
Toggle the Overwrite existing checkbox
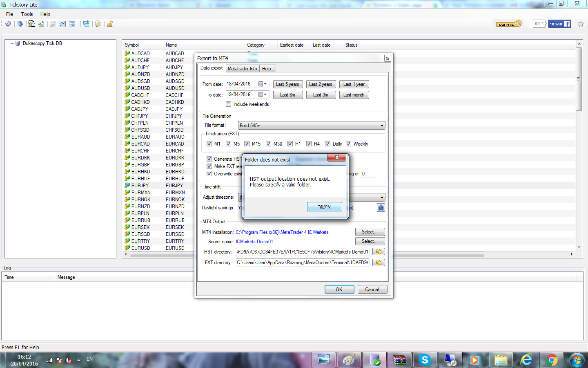click(x=209, y=174)
